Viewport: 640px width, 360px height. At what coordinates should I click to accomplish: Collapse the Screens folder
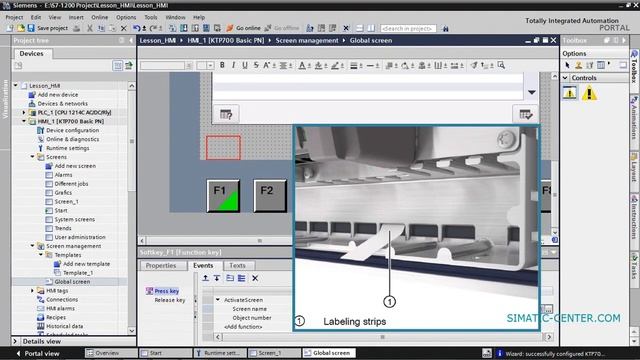coord(32,157)
